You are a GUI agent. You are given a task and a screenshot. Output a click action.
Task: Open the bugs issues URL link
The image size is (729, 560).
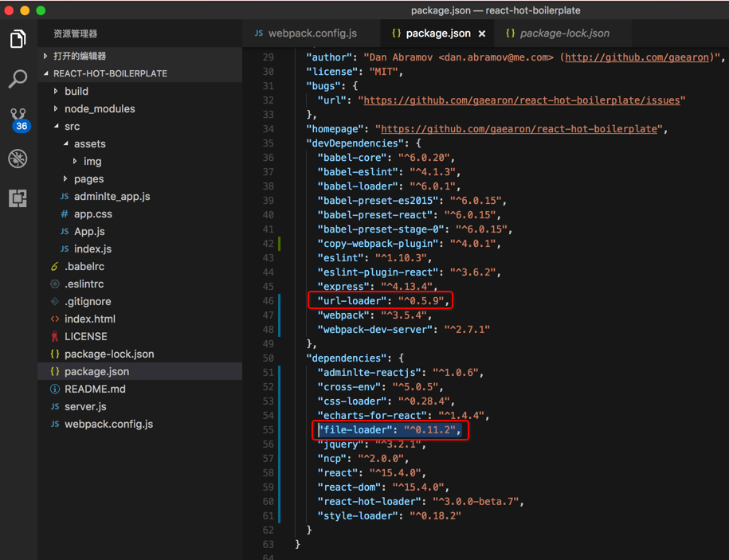pyautogui.click(x=522, y=100)
